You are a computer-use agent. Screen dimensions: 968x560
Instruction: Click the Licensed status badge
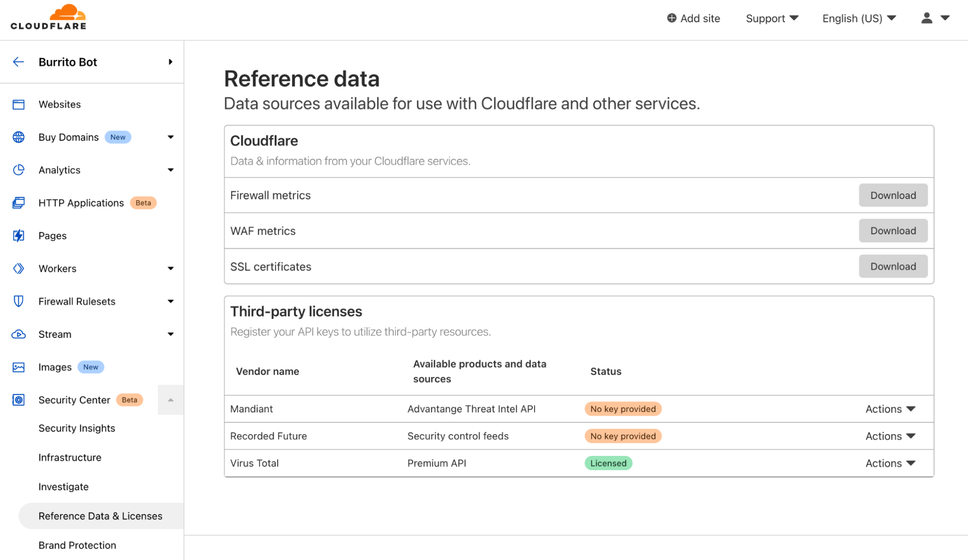coord(608,463)
